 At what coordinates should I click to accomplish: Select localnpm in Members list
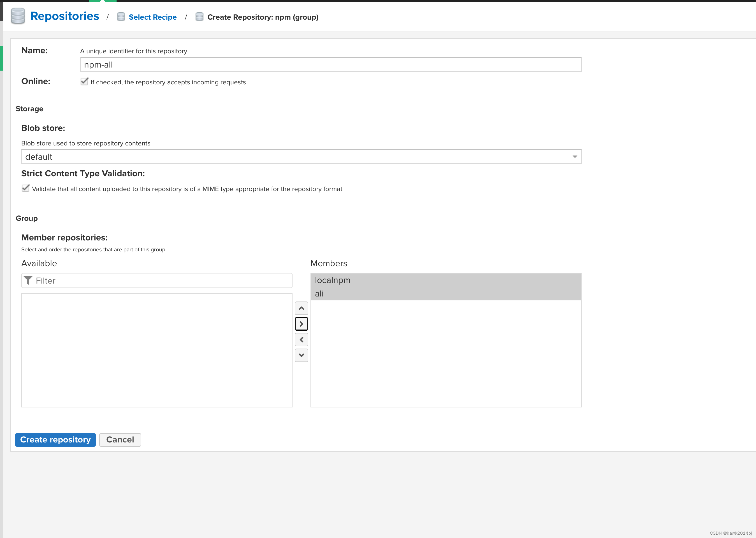pyautogui.click(x=333, y=280)
